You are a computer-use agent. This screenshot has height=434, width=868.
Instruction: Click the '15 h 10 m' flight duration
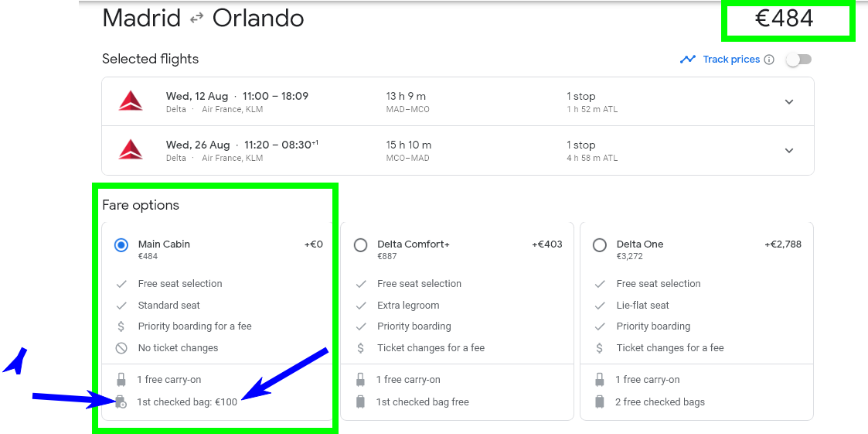[409, 145]
